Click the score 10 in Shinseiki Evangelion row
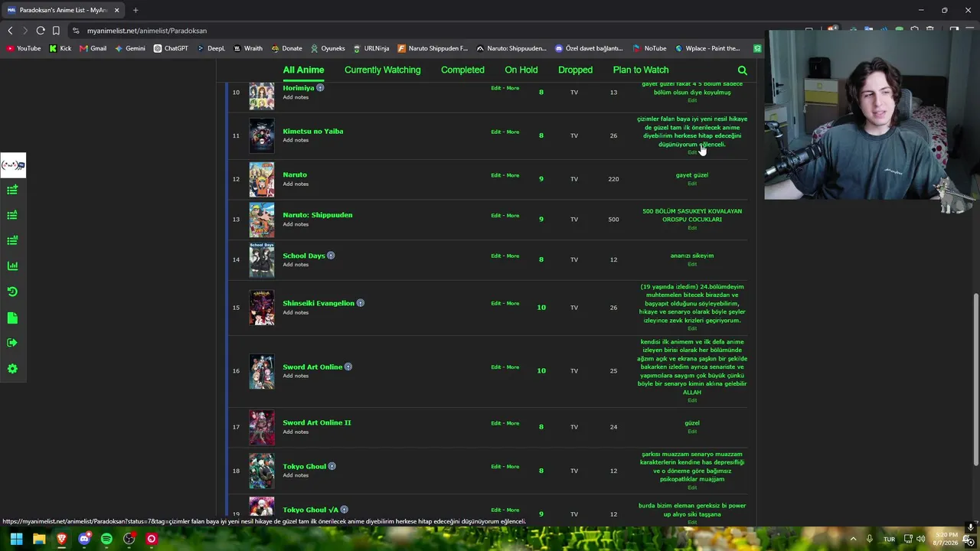The width and height of the screenshot is (980, 551). point(541,308)
